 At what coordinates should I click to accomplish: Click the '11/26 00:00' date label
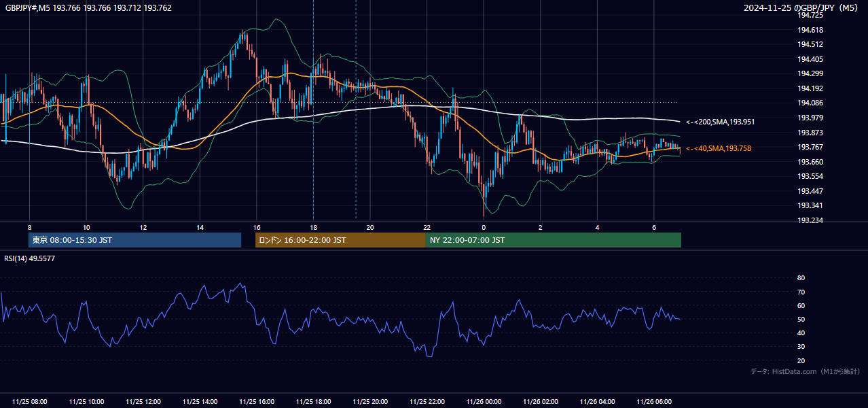[484, 402]
